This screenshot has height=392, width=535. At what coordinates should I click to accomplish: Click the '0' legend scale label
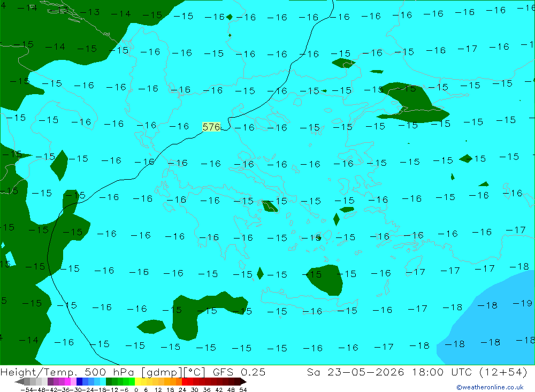coord(136,390)
